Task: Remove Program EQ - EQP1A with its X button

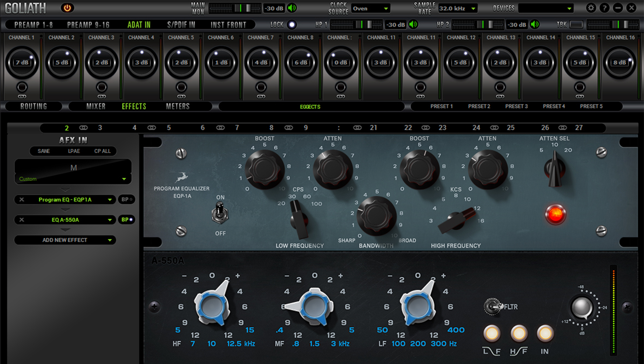Action: [x=21, y=199]
